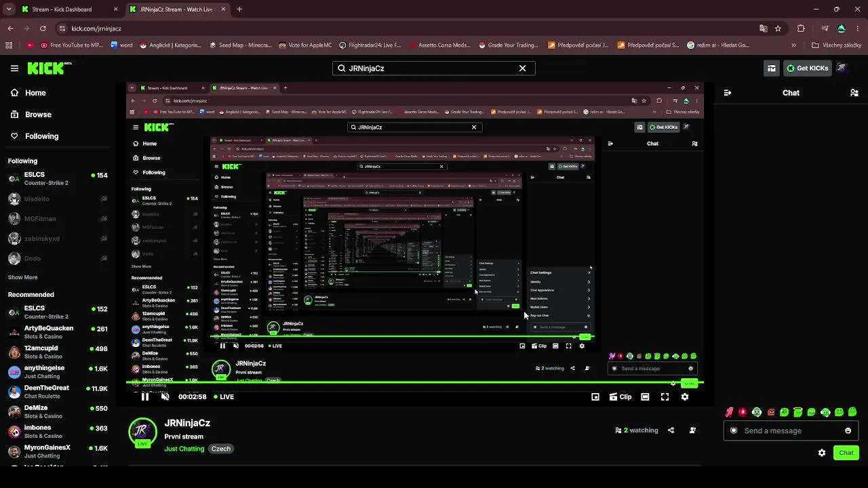The image size is (868, 488).
Task: Click the green stream progress bar
Action: point(415,384)
